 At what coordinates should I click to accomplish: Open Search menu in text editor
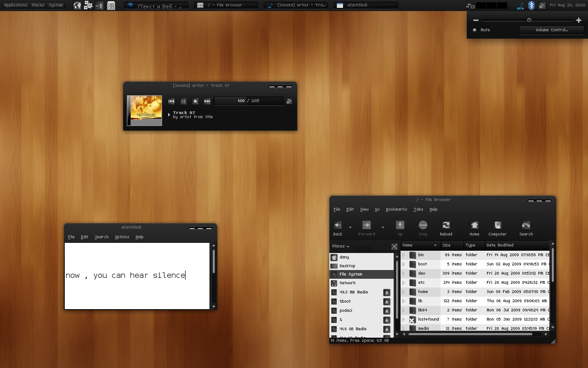point(102,237)
